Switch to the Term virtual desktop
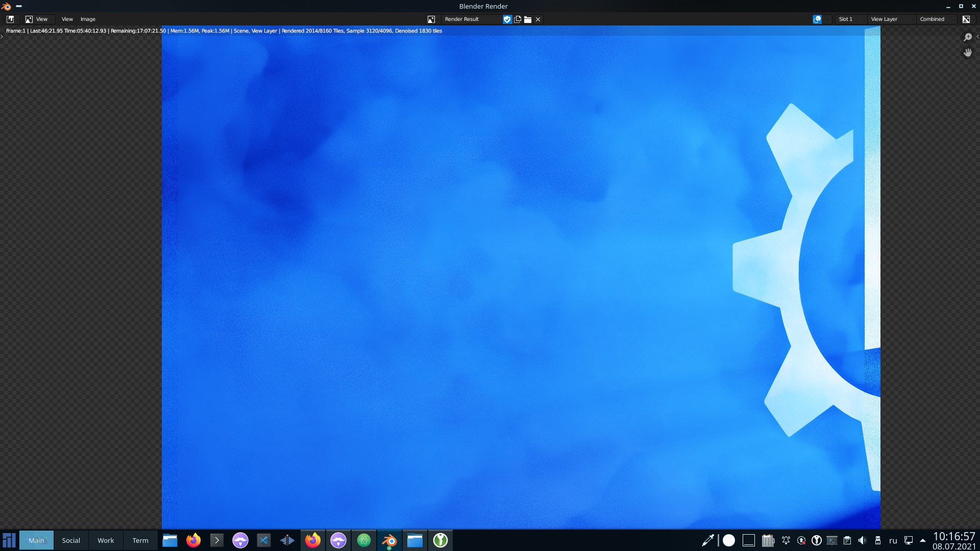 pyautogui.click(x=140, y=540)
